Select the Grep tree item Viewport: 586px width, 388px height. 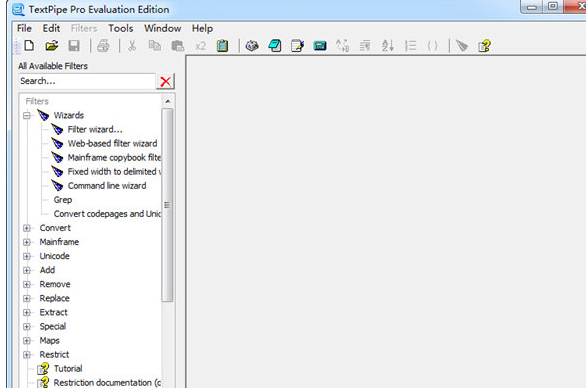63,200
